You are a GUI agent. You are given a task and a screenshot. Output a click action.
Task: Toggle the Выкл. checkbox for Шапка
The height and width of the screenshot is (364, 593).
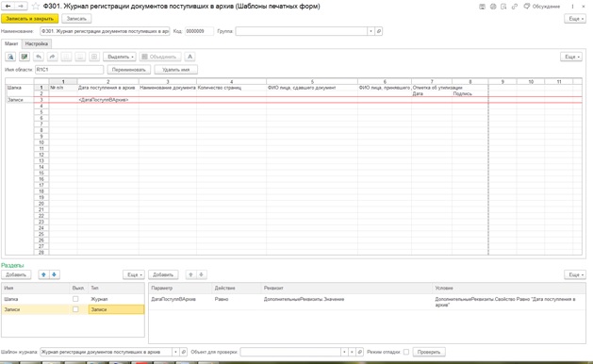pos(75,299)
